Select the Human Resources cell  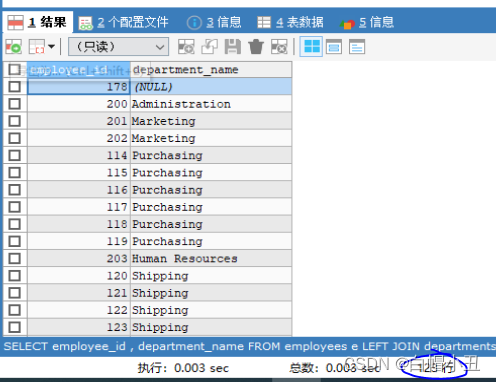[211, 258]
